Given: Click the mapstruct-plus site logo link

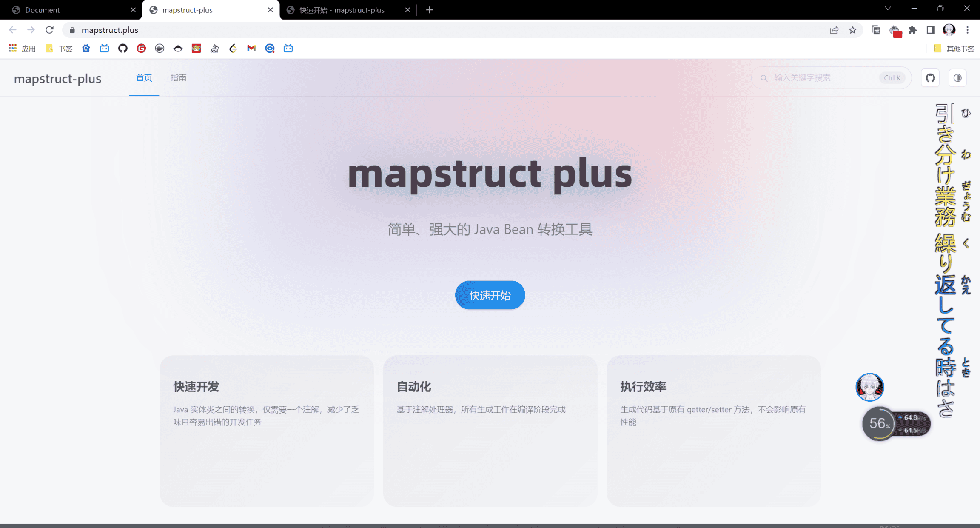Looking at the screenshot, I should coord(57,79).
